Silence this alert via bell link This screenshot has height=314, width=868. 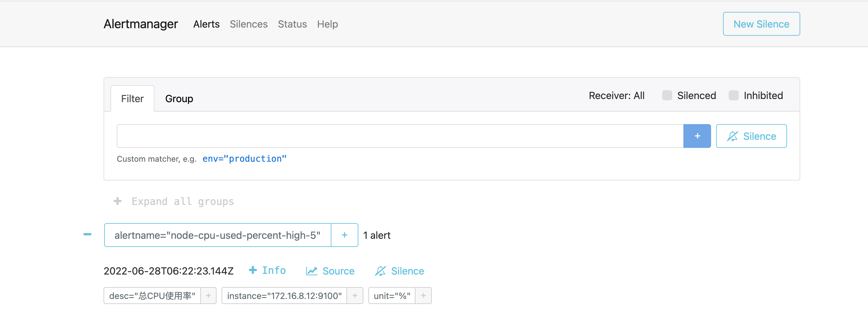click(x=399, y=271)
